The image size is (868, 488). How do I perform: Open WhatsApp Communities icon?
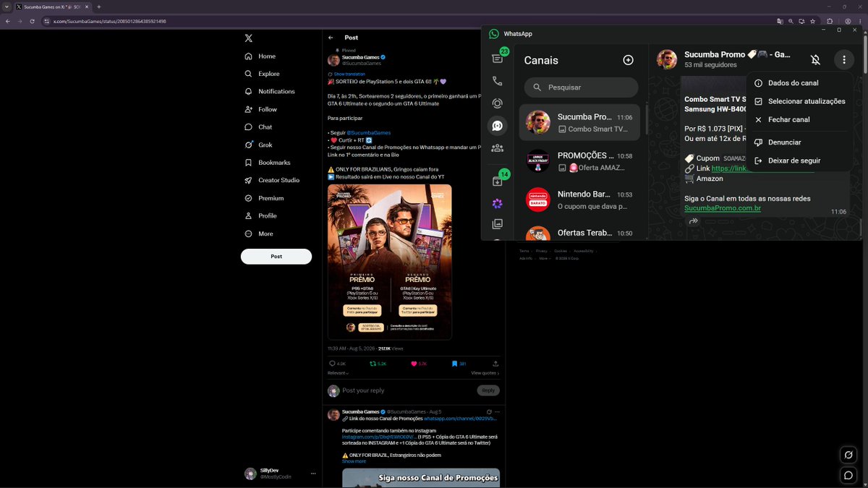coord(497,148)
